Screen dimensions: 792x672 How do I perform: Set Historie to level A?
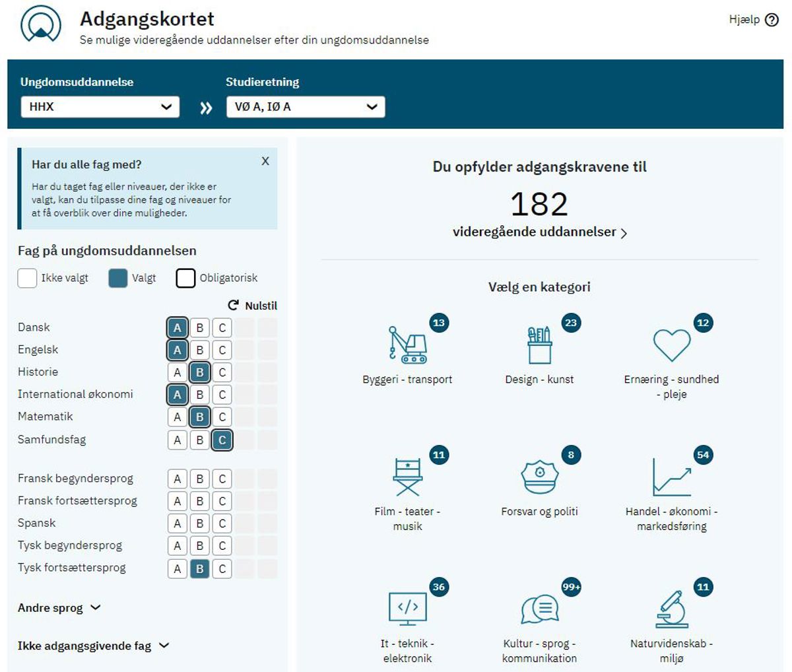(x=177, y=372)
